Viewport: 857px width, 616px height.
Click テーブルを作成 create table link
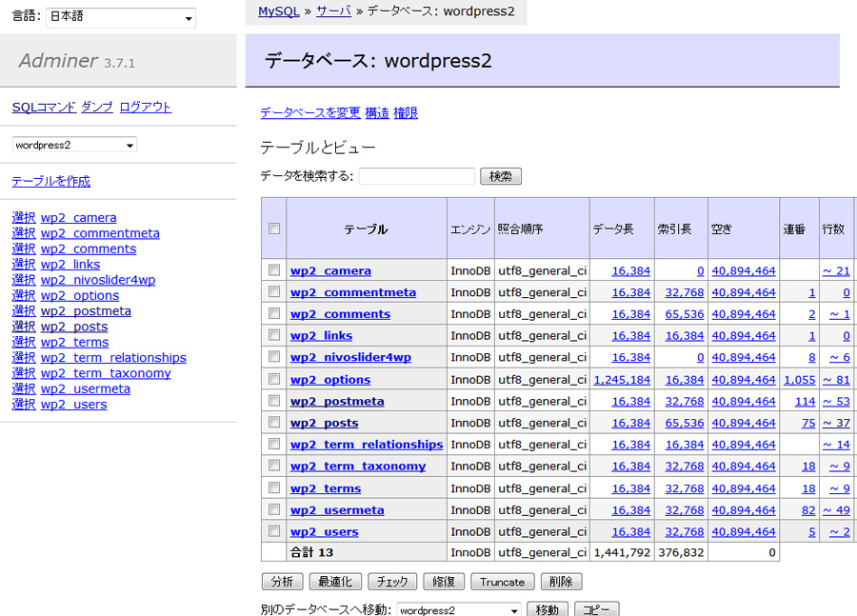(51, 181)
